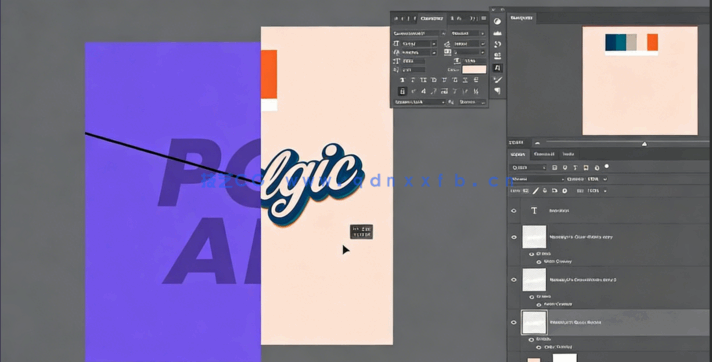Open the font family dropdown
The height and width of the screenshot is (362, 712).
[444, 33]
